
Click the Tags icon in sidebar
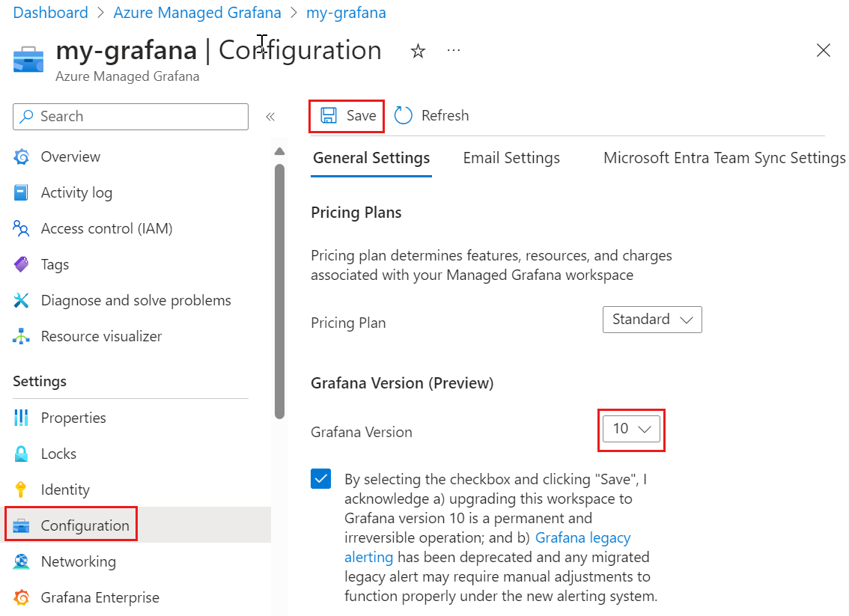(x=22, y=264)
